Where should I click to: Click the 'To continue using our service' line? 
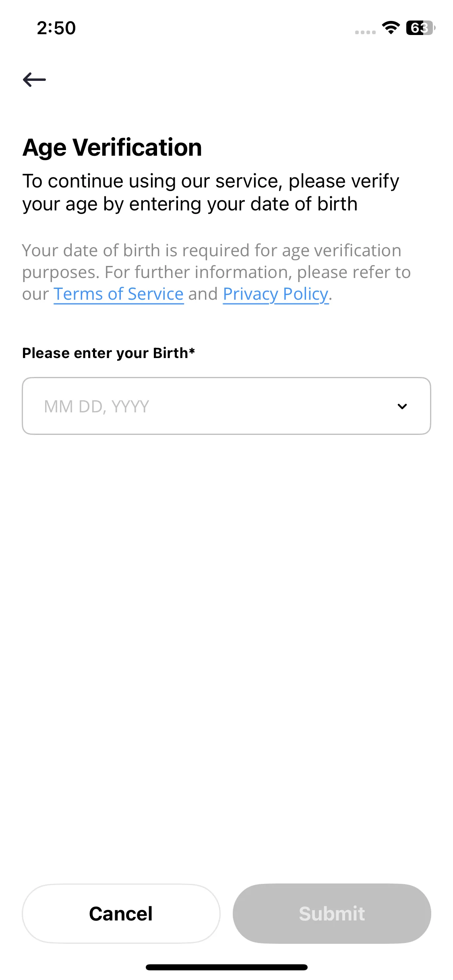click(x=211, y=181)
